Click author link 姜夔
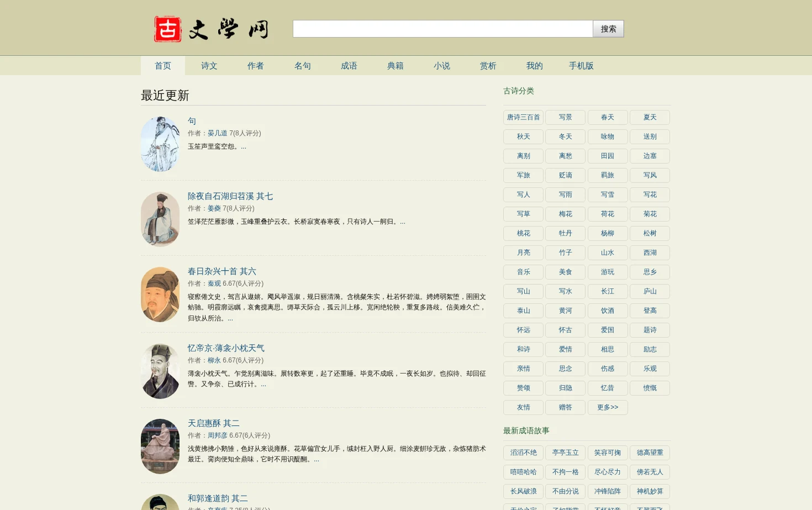Viewport: 812px width, 510px height. [x=214, y=208]
